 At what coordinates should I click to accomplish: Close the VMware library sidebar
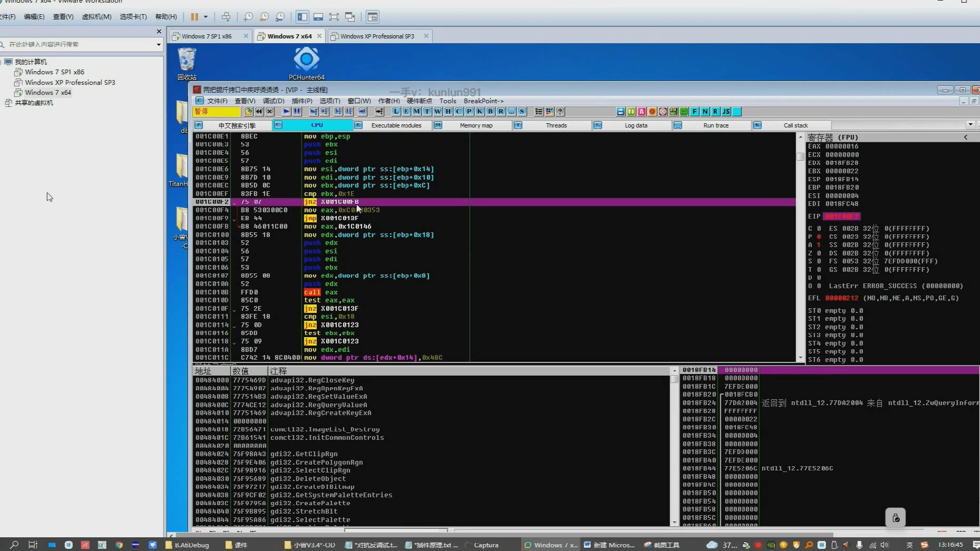[159, 32]
